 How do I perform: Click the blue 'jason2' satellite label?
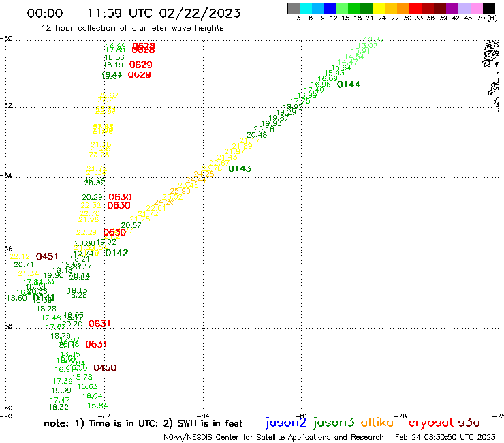click(x=286, y=423)
